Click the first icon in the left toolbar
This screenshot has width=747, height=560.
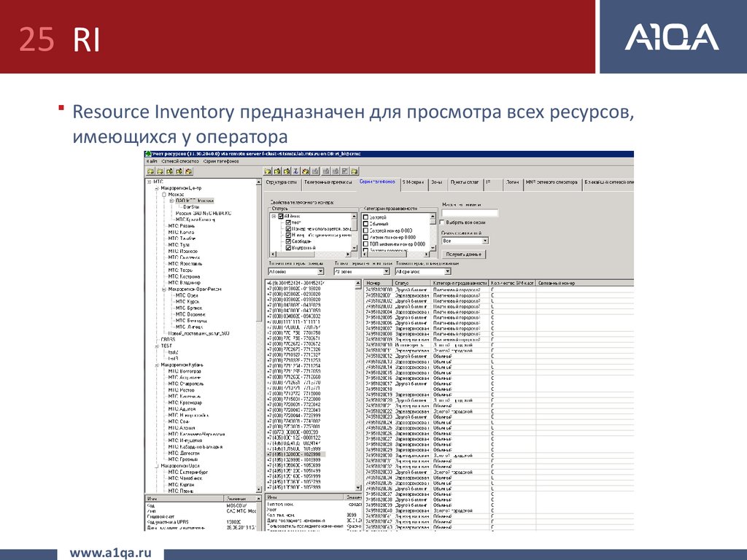point(150,171)
